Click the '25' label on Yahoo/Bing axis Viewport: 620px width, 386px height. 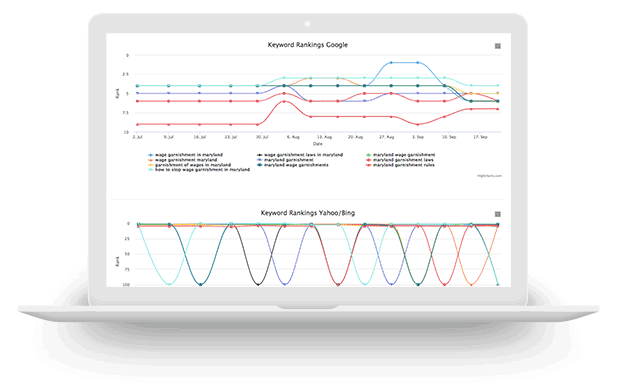click(x=127, y=239)
